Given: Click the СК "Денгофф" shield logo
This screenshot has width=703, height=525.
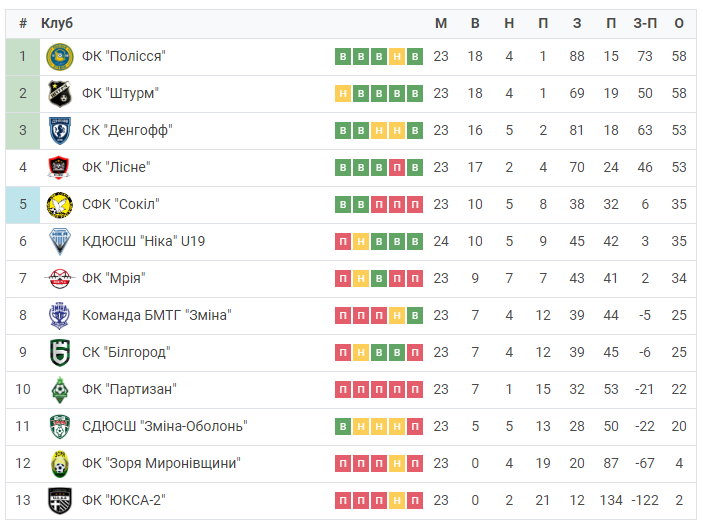Looking at the screenshot, I should click(60, 130).
